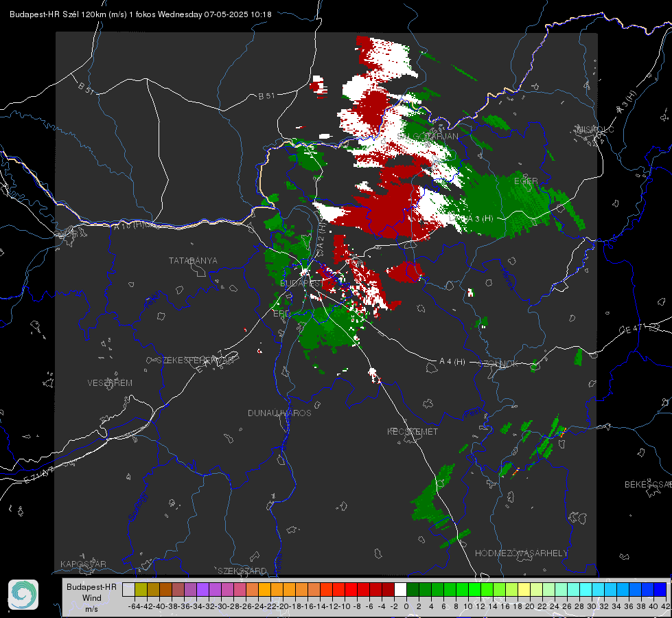The image size is (672, 618).
Task: Click the -20 legend value
Action: 283,607
